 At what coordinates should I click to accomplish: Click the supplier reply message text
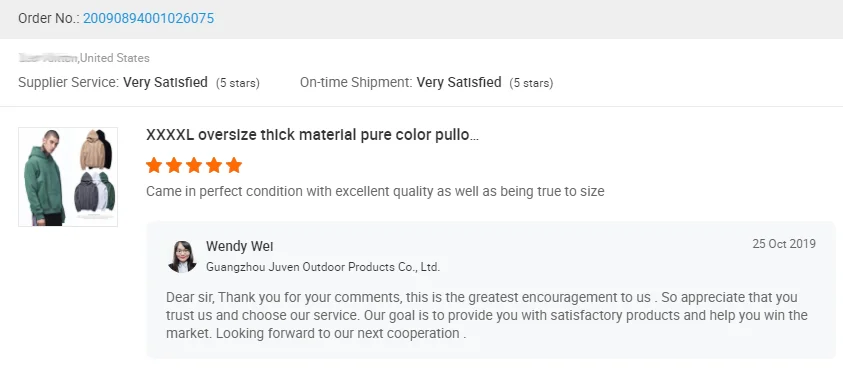pos(487,315)
